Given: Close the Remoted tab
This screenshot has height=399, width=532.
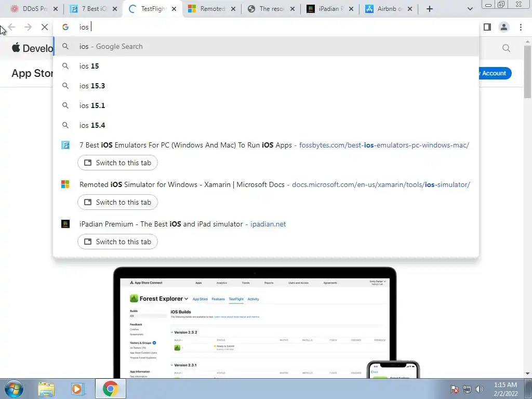Looking at the screenshot, I should click(x=233, y=9).
